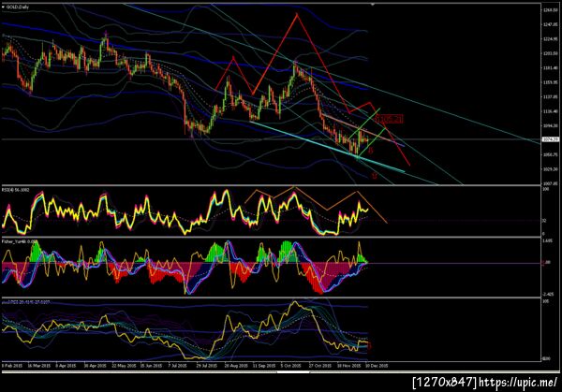Click the 27 Oct 2015 date label
Image resolution: width=562 pixels, height=392 pixels.
[320, 366]
